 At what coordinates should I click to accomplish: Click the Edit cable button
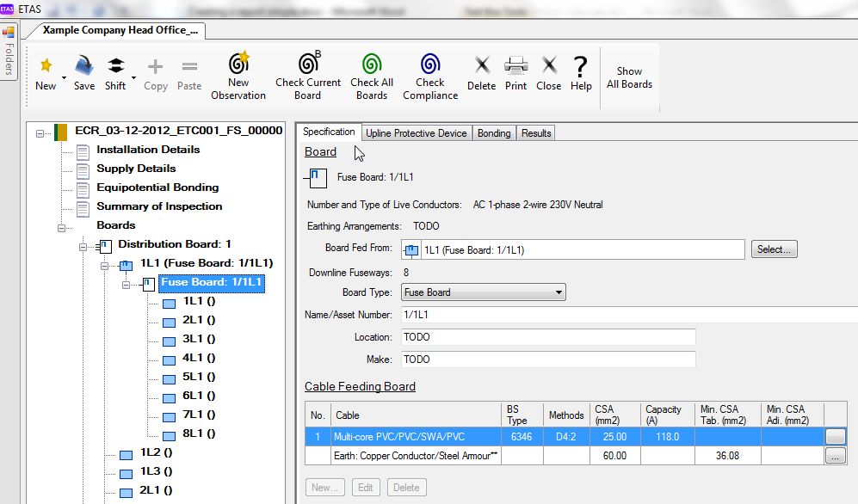pyautogui.click(x=365, y=487)
